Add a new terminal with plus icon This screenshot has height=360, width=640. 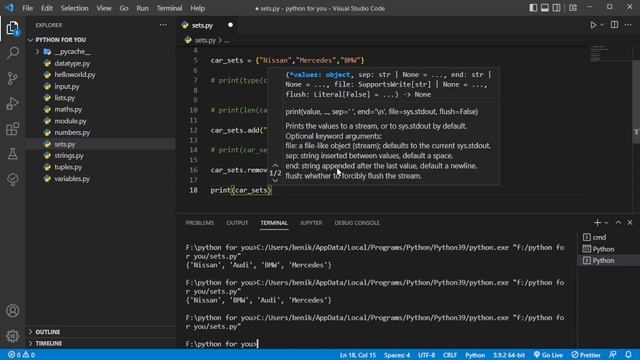(x=597, y=222)
